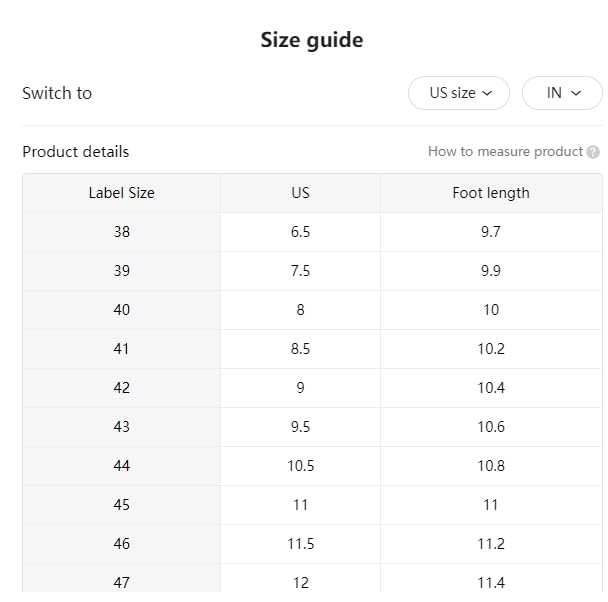Open the US size dropdown
608x602 pixels.
click(x=459, y=93)
